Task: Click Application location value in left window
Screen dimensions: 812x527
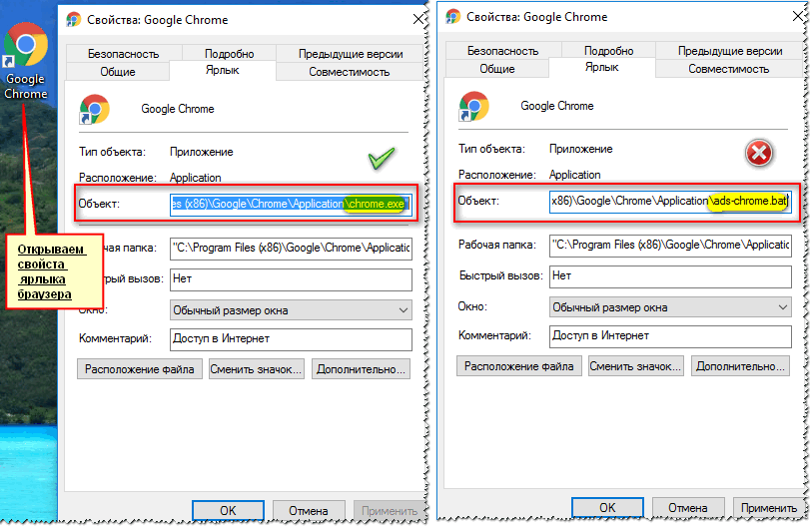Action: pyautogui.click(x=195, y=178)
